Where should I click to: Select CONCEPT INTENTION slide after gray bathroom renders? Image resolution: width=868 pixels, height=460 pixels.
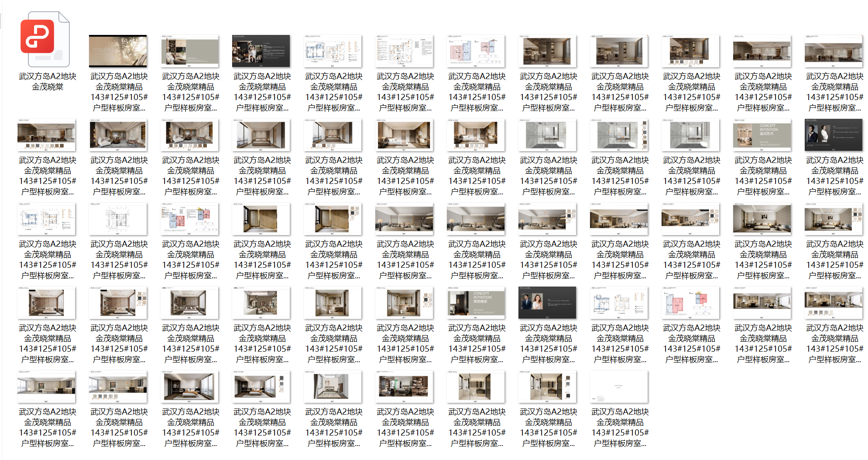pos(762,135)
